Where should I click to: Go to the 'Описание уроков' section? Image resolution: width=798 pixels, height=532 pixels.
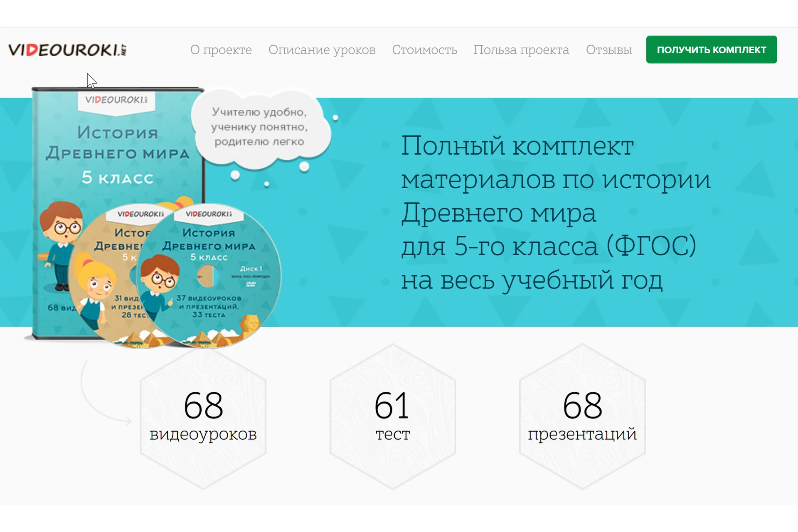click(x=322, y=50)
